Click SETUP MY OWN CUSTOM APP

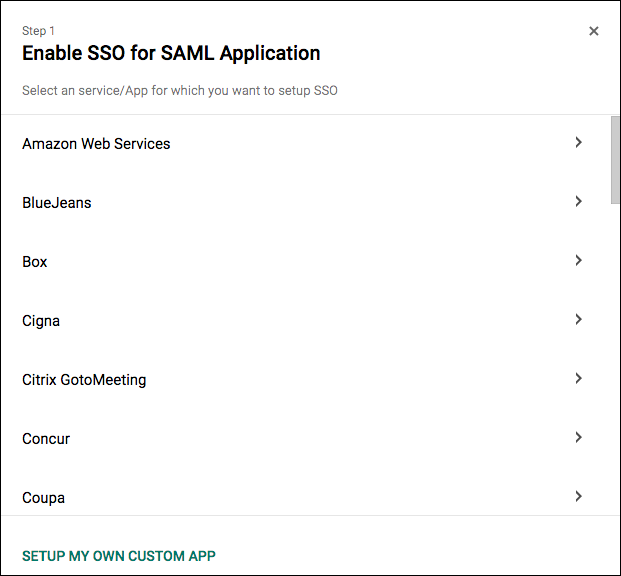pos(119,556)
